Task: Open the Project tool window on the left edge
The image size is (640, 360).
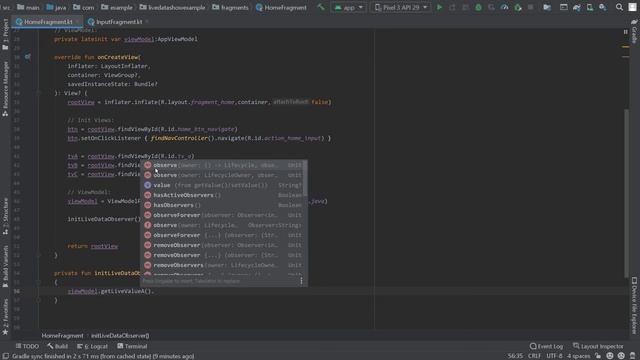Action: (x=5, y=33)
